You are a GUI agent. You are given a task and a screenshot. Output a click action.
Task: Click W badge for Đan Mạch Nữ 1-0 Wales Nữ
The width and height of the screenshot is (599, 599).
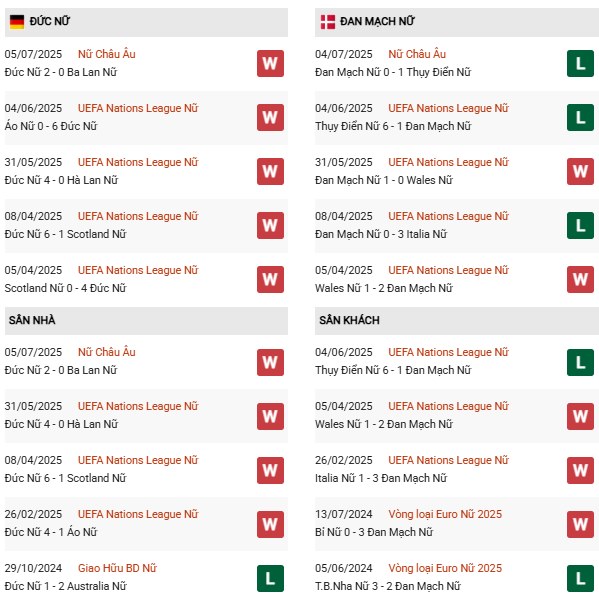pos(580,171)
